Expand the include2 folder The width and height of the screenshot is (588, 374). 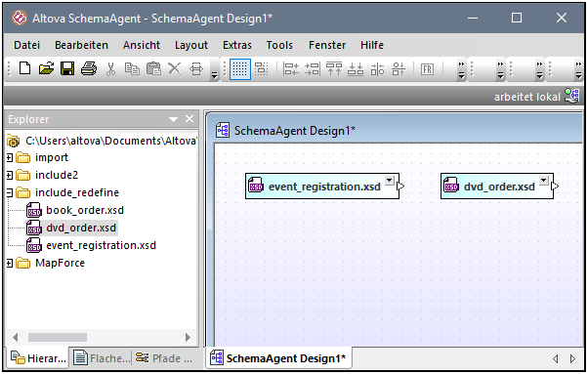click(10, 175)
